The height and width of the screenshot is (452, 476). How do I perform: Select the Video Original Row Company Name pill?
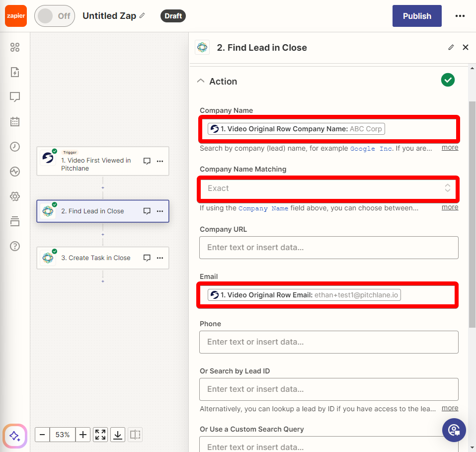[x=296, y=129]
